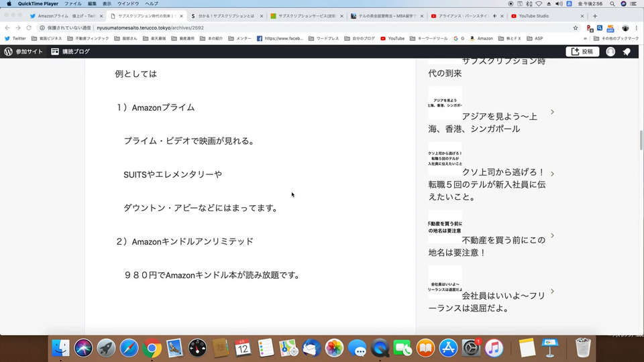
Task: Open Spotlight search in menu bar
Action: click(x=612, y=4)
